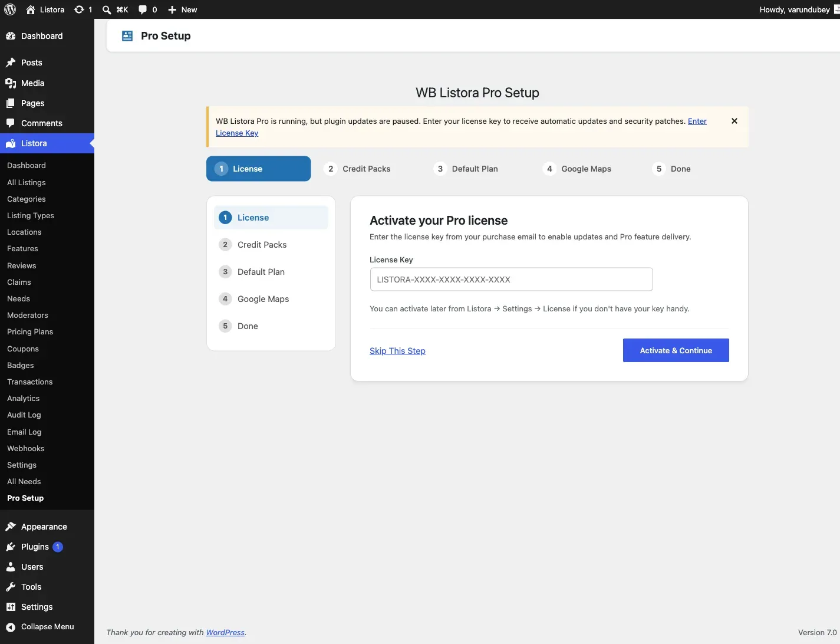Select Google Maps in vertical step list

click(x=271, y=299)
